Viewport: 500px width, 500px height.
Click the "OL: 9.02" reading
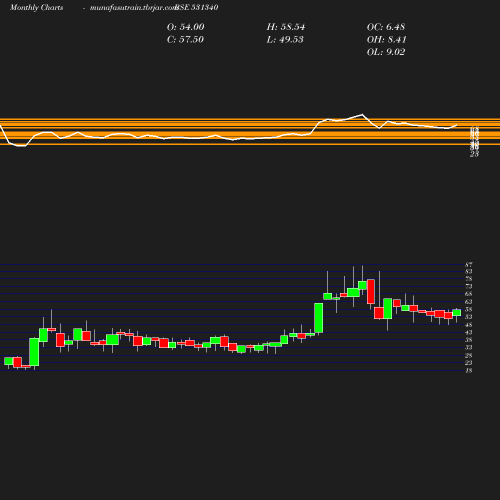(x=386, y=52)
